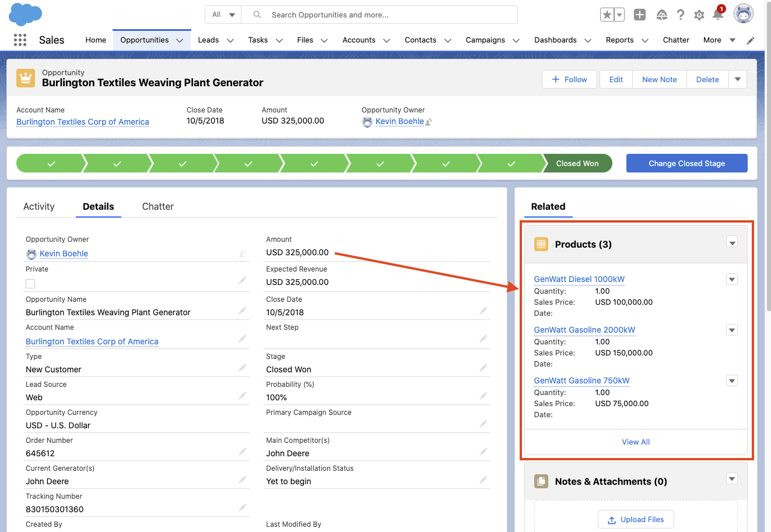Expand more actions arrow beside Delete
Image resolution: width=771 pixels, height=532 pixels.
738,79
